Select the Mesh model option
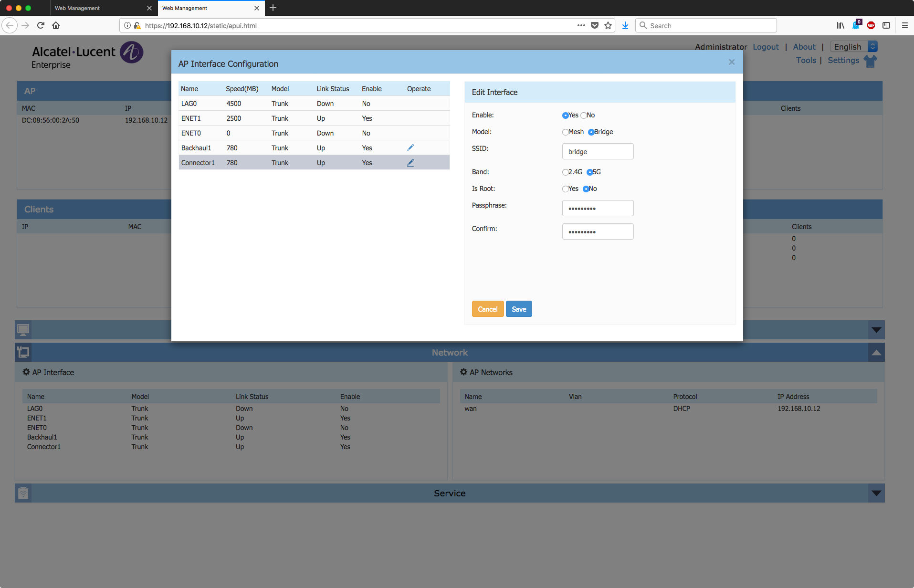Image resolution: width=914 pixels, height=588 pixels. point(565,132)
